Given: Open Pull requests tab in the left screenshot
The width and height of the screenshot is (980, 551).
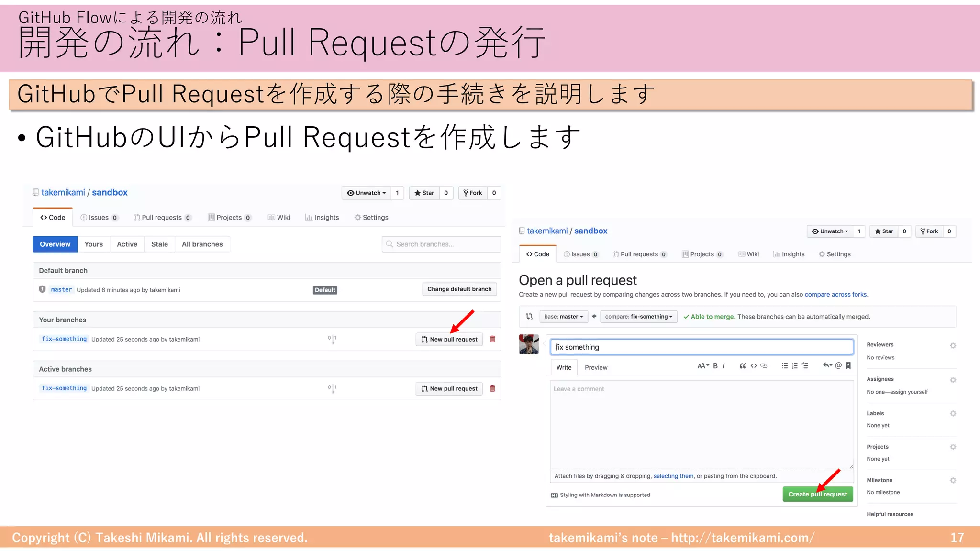Looking at the screenshot, I should click(163, 218).
